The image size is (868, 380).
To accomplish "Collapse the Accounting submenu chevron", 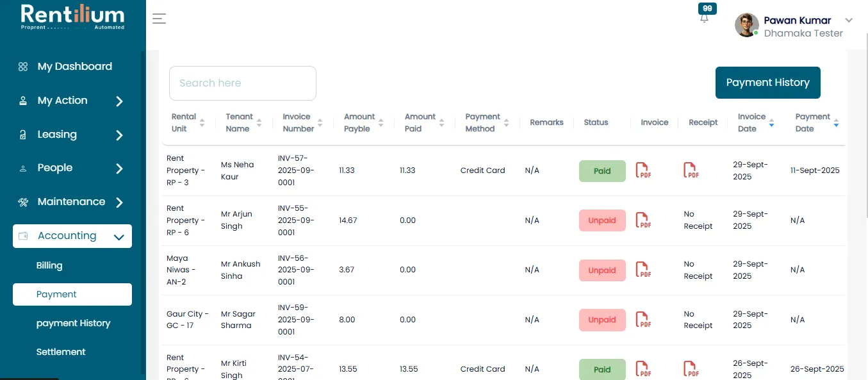I will point(119,237).
